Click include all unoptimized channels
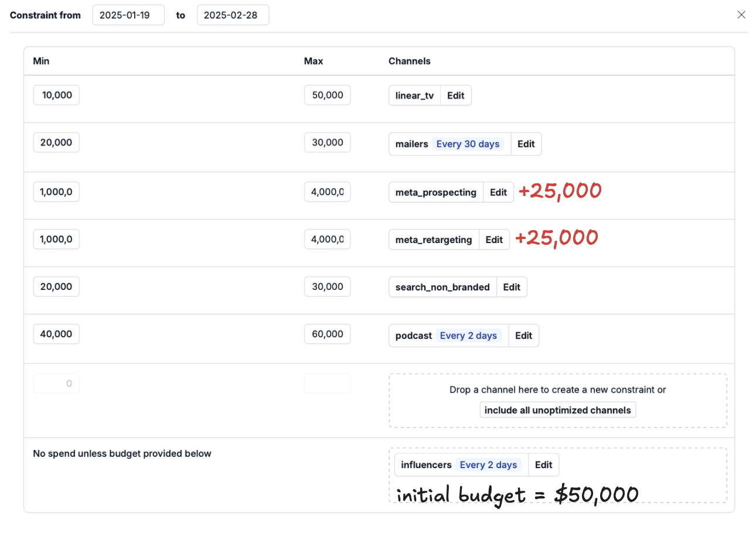 pos(557,409)
